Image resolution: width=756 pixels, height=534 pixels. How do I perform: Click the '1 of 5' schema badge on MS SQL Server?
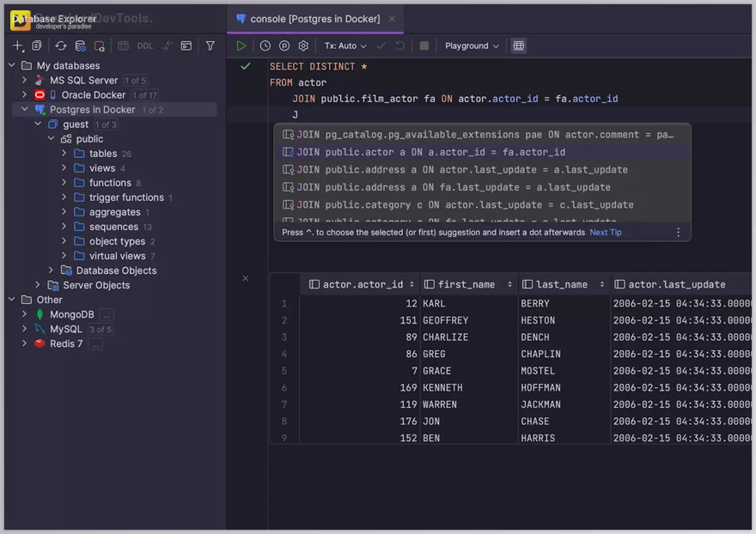click(x=136, y=81)
